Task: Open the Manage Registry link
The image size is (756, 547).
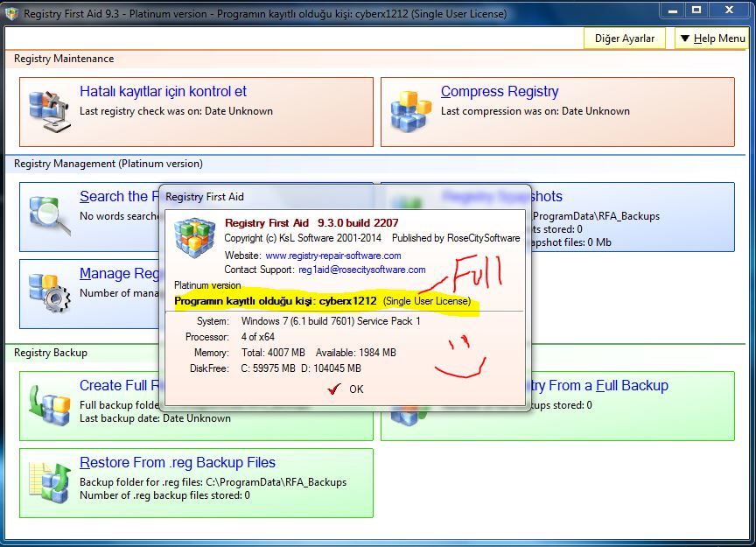Action: (119, 273)
